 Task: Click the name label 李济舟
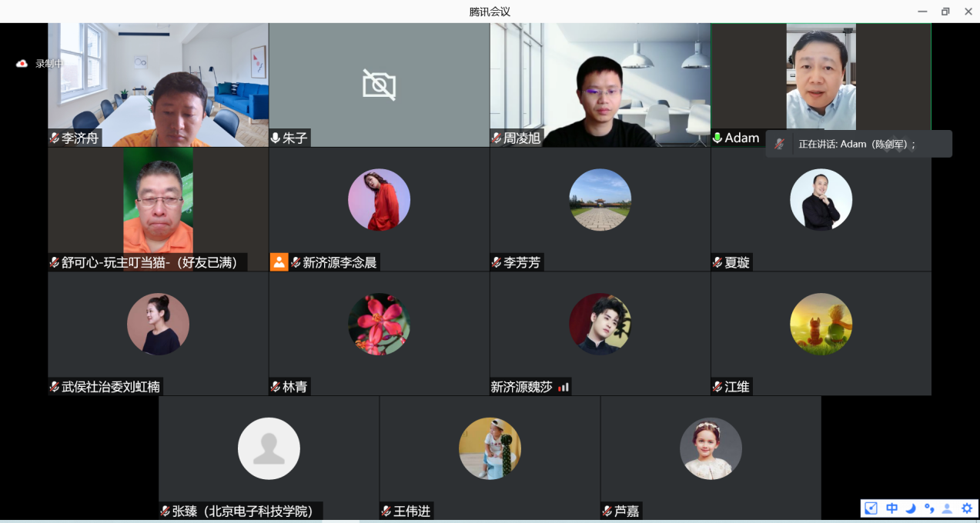click(x=80, y=138)
